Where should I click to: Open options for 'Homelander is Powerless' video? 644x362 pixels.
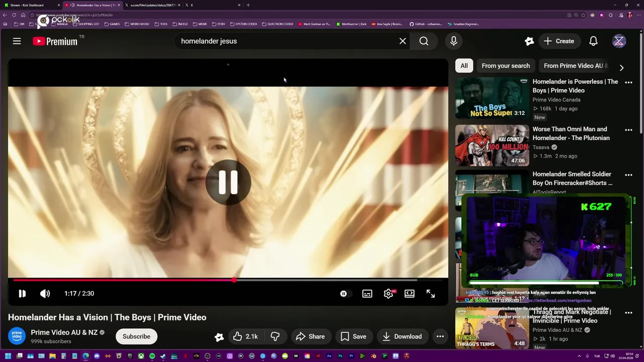click(x=628, y=82)
